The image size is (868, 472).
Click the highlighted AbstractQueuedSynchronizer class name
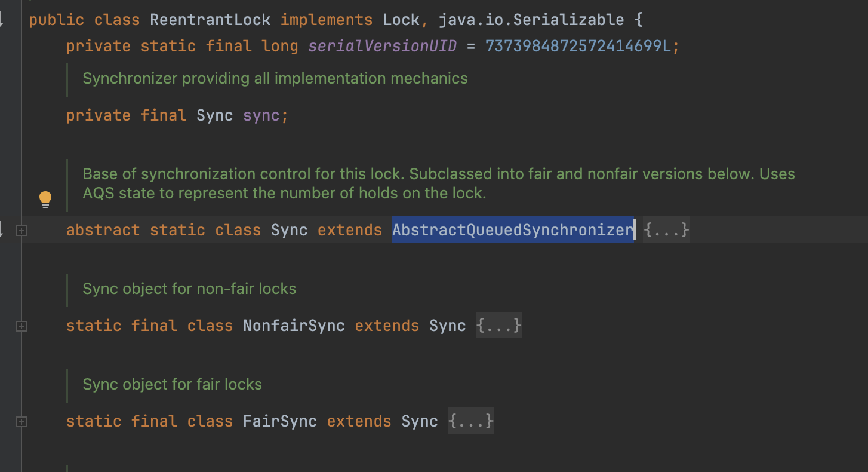pos(512,230)
